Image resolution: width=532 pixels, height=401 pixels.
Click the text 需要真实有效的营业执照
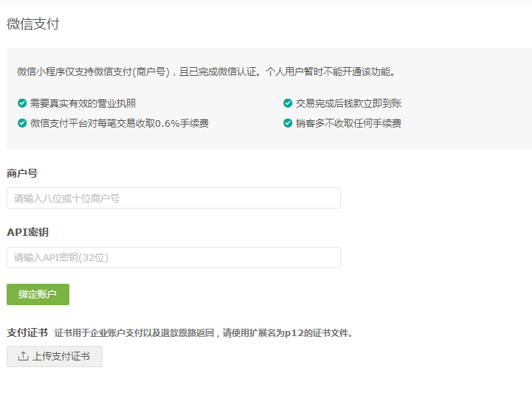[83, 103]
